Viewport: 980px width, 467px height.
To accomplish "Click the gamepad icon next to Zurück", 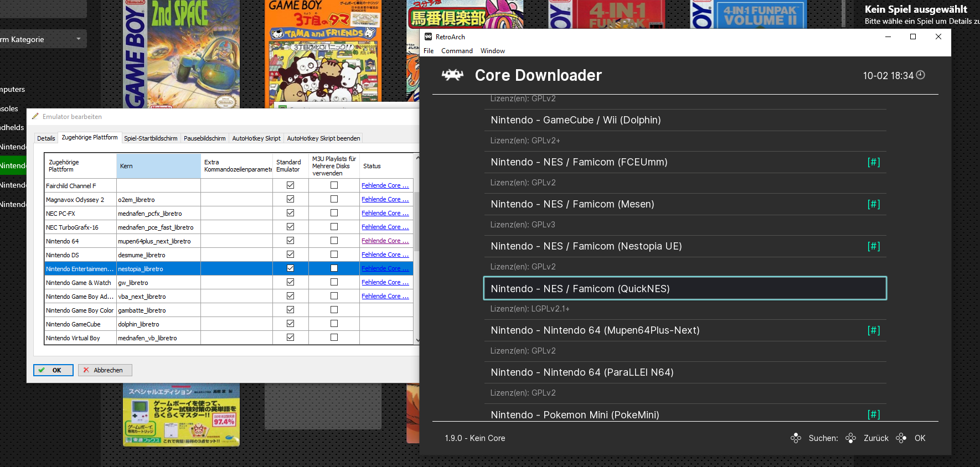I will [851, 438].
